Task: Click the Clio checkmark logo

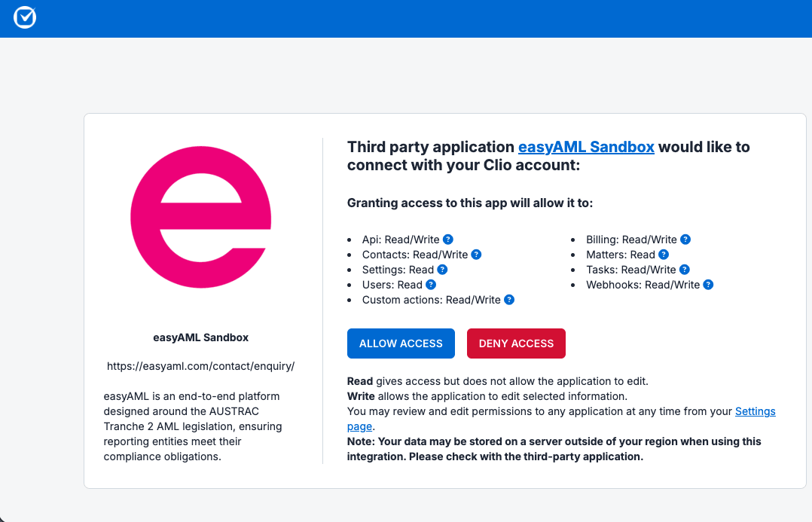Action: point(24,17)
